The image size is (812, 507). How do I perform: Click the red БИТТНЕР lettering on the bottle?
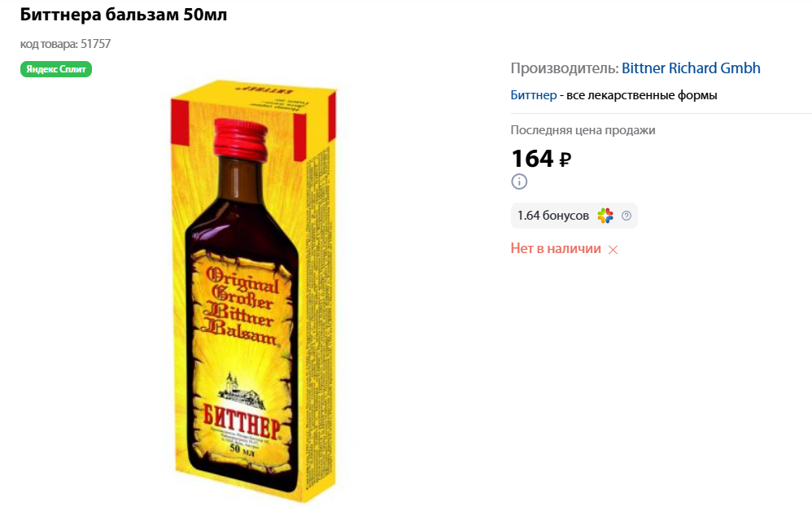coord(242,420)
